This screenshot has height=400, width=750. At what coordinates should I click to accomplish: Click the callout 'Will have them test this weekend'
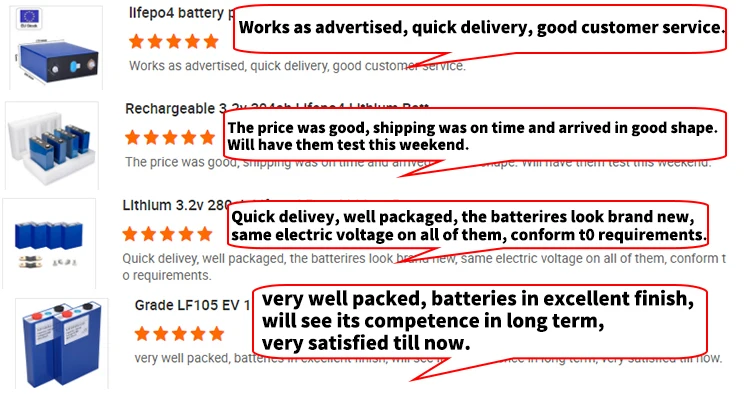click(348, 145)
